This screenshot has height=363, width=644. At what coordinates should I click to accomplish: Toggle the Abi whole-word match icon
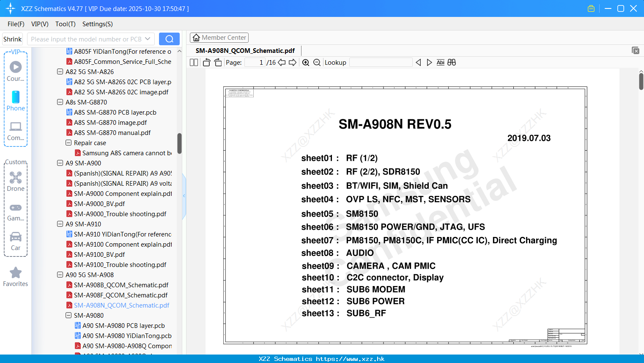click(x=440, y=63)
